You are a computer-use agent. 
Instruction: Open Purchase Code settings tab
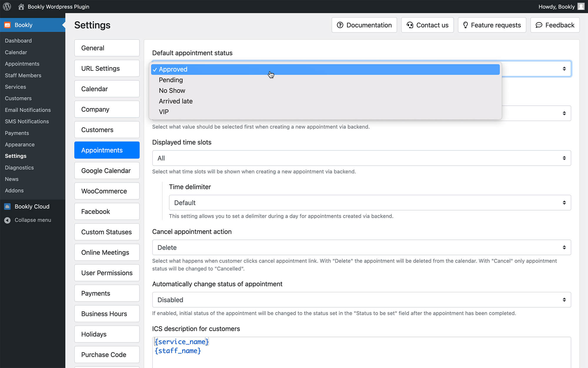107,354
